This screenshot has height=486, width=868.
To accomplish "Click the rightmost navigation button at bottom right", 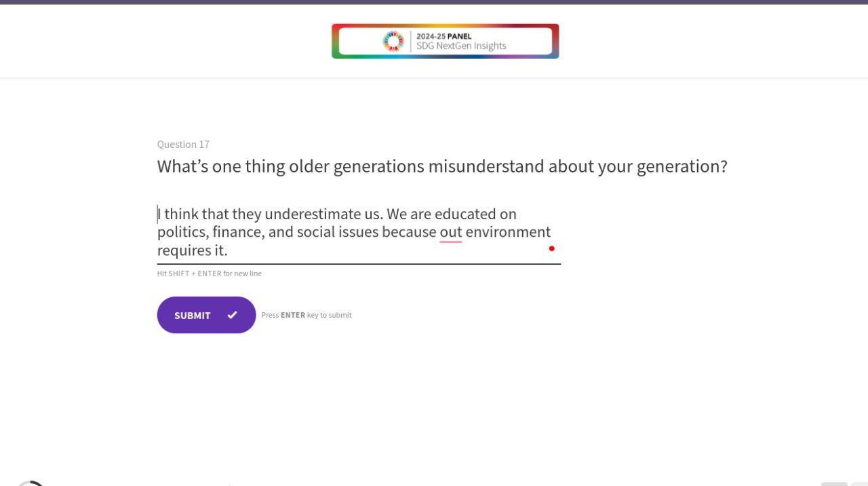I will (x=860, y=484).
